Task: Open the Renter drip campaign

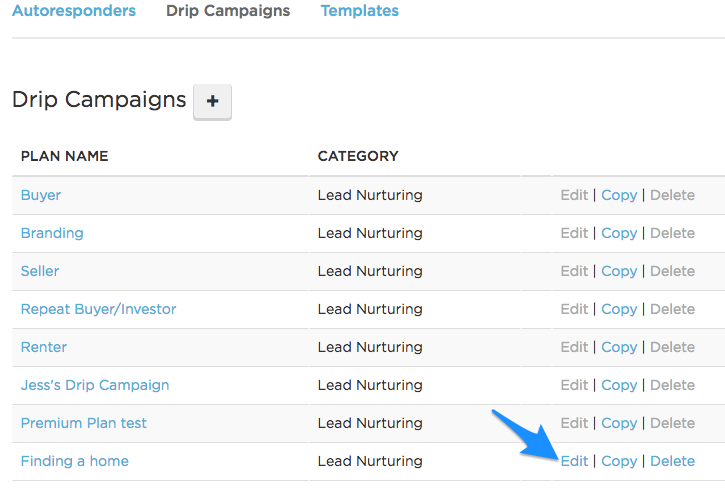Action: tap(44, 347)
